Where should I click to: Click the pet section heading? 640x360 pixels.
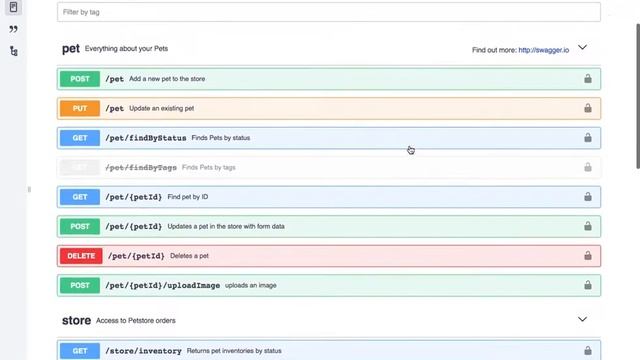(x=71, y=49)
